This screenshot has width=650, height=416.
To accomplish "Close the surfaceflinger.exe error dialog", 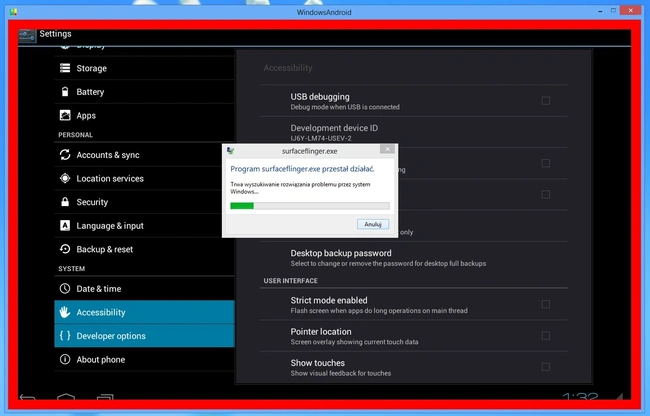I will point(387,149).
